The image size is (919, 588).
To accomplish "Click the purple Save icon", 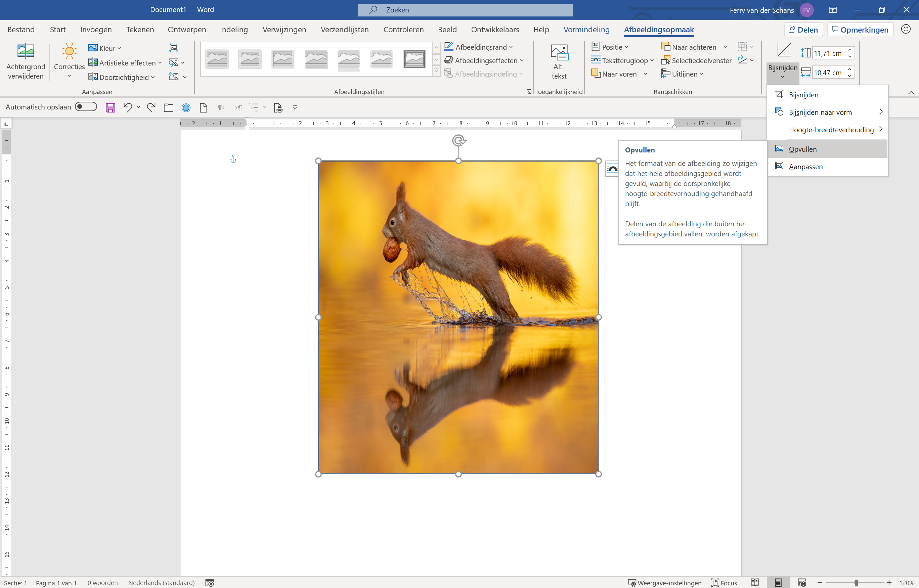I will point(111,108).
